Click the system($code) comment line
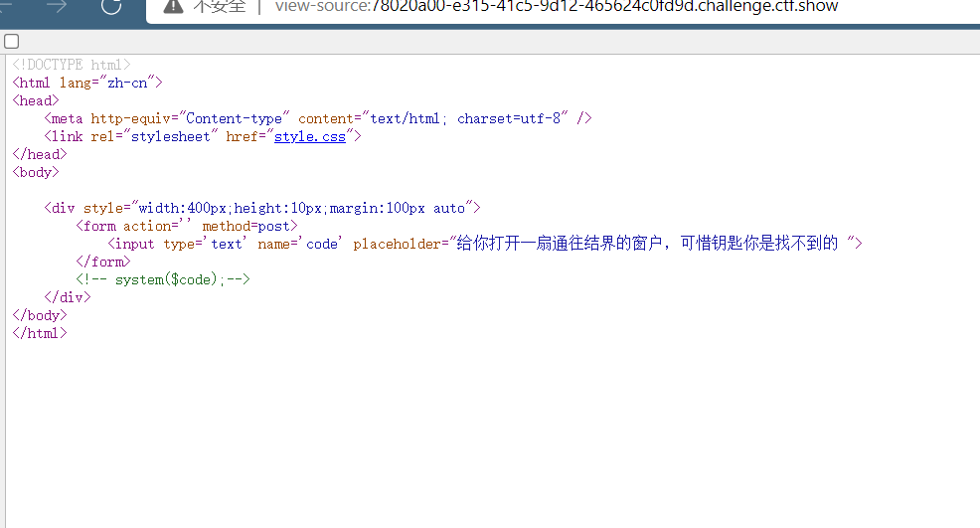Image resolution: width=980 pixels, height=528 pixels. coord(163,279)
